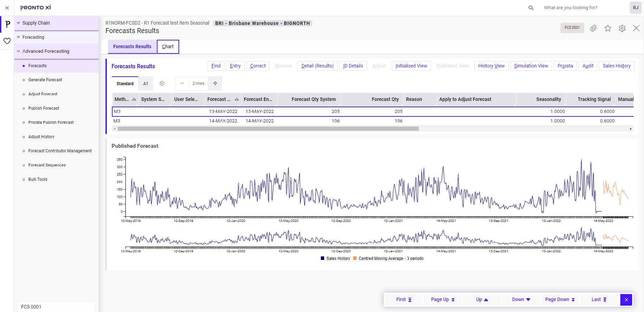Add screen to favourites with star icon
The image size is (644, 312).
point(608,28)
